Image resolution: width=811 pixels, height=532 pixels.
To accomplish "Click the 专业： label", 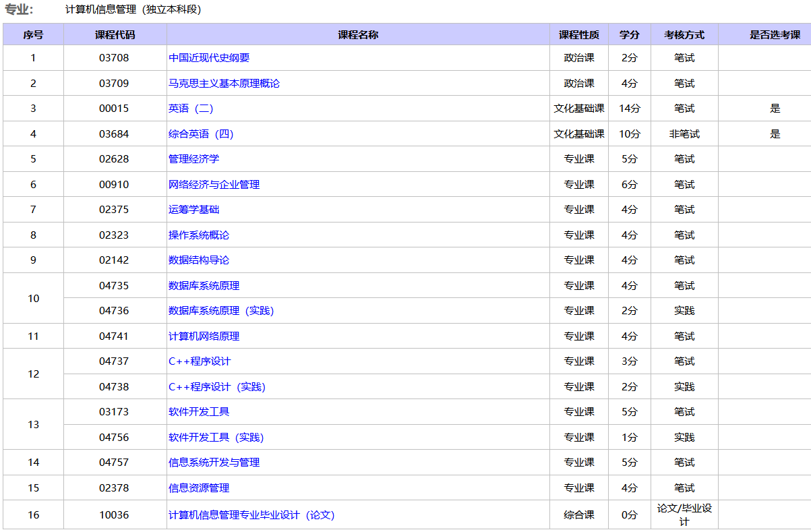I will [19, 9].
